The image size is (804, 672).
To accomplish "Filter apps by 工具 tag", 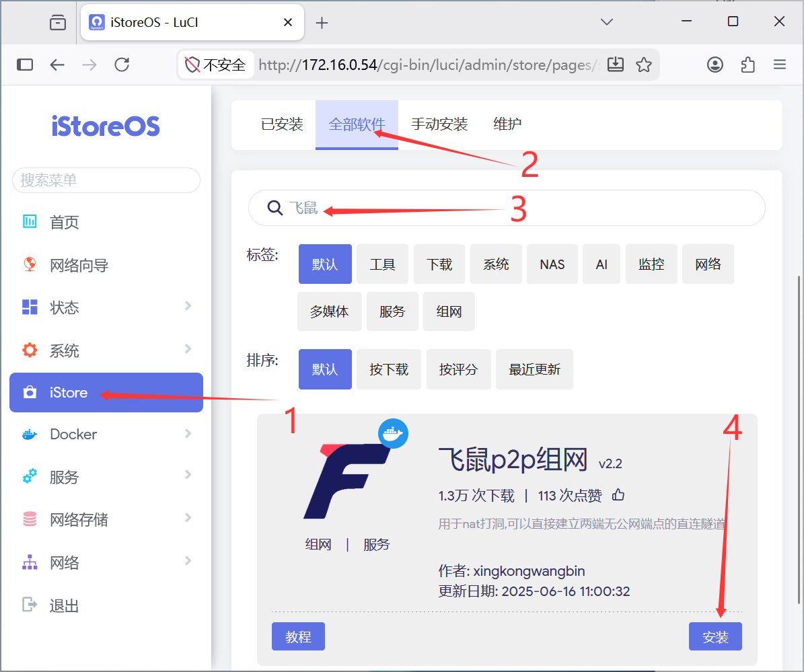I will 383,264.
